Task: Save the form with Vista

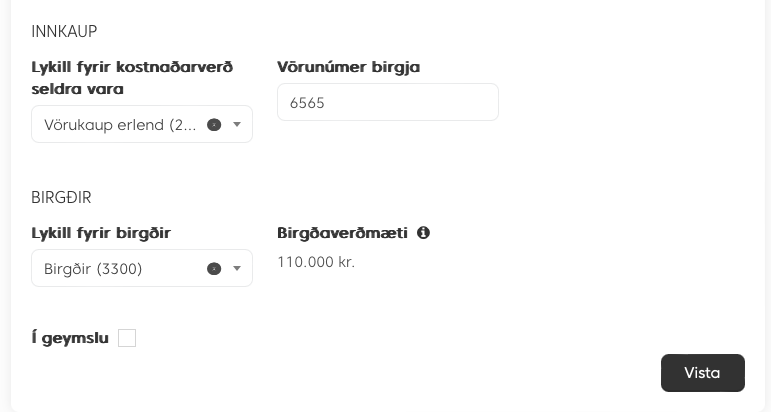Action: tap(703, 373)
